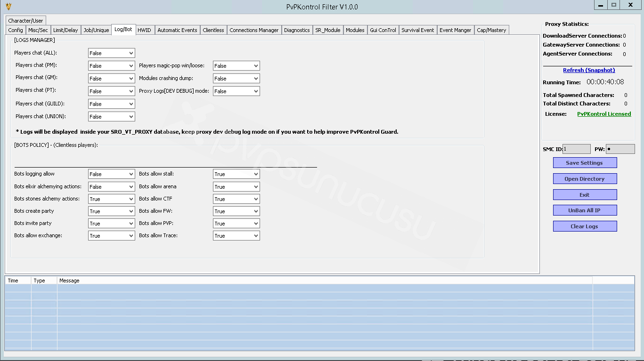Expand Players chat (PT) dropdown
644x361 pixels.
[112, 91]
